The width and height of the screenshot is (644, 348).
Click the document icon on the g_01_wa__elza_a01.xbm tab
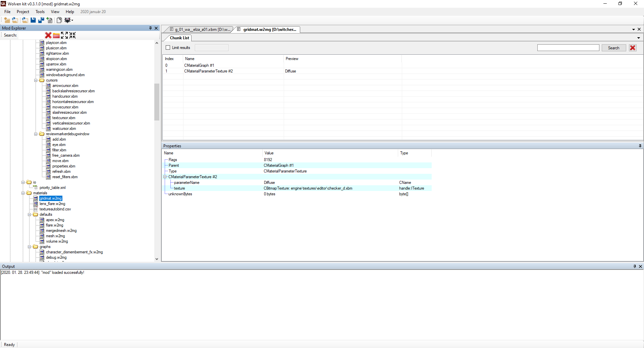click(x=171, y=30)
